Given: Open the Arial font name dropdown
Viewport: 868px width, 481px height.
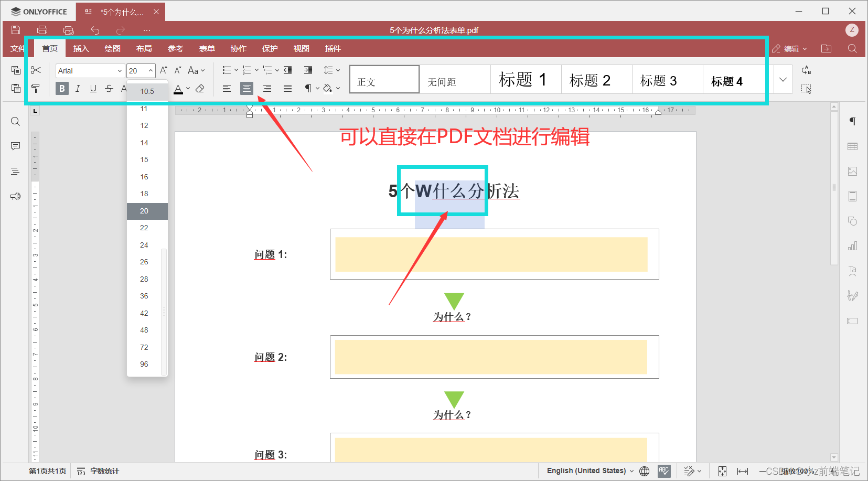Looking at the screenshot, I should [120, 71].
